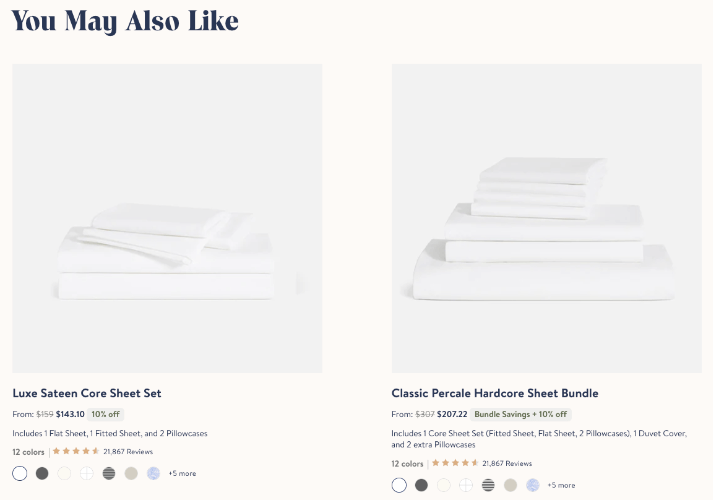The image size is (713, 500).
Task: Open Luxe Sateen Core Sheet Set title link
Action: (87, 393)
